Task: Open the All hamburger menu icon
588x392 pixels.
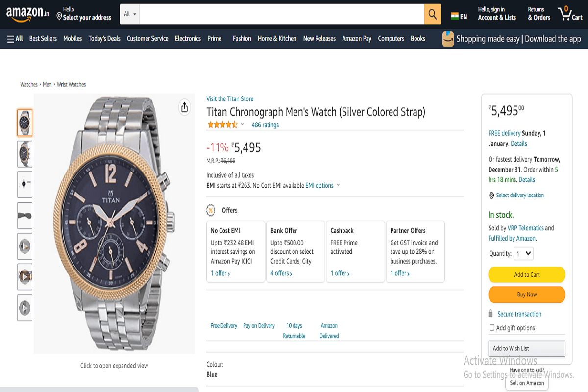Action: tap(10, 38)
